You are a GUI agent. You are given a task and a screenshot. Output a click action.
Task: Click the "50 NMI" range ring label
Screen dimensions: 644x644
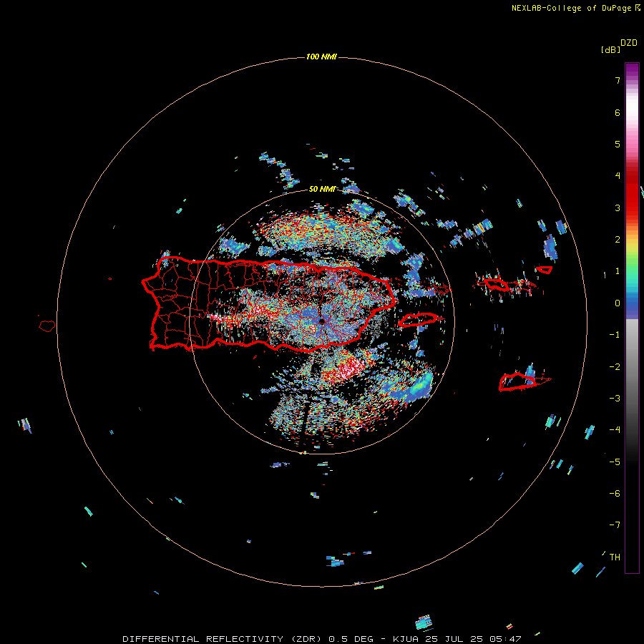pyautogui.click(x=322, y=189)
